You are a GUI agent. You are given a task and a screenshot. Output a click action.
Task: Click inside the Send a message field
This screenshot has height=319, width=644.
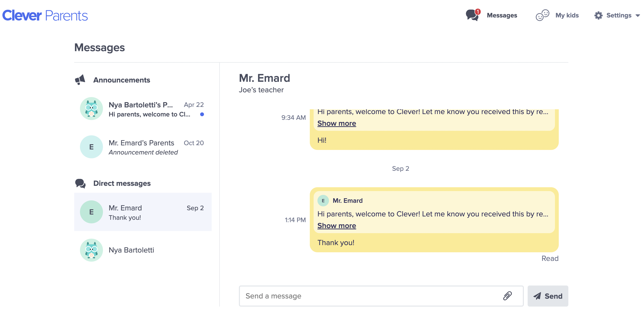coord(350,296)
